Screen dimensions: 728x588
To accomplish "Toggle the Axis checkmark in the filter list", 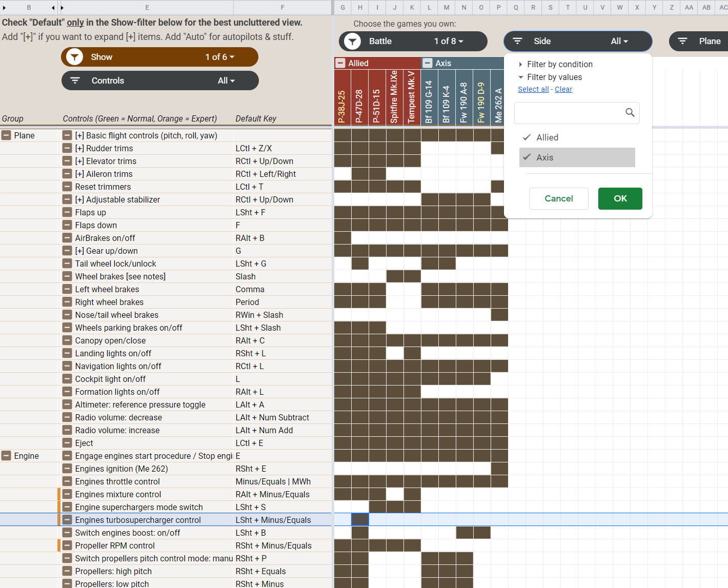I will pos(527,157).
